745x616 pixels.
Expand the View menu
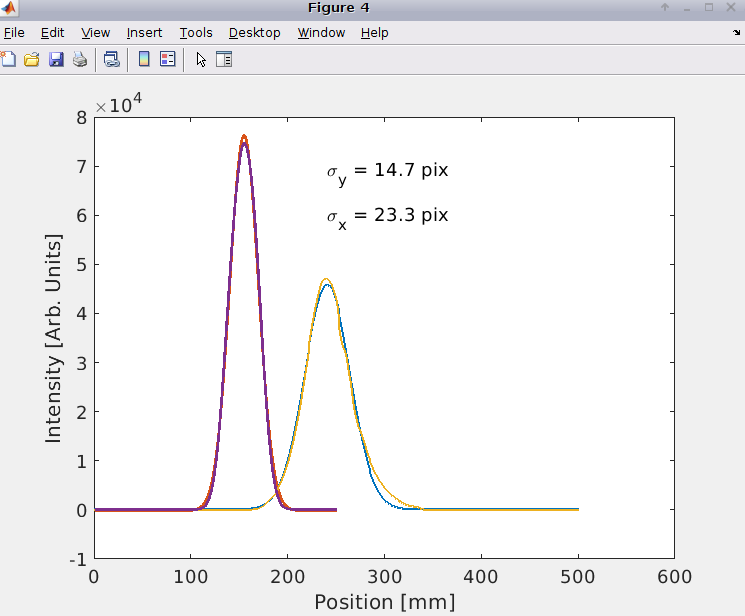(96, 33)
